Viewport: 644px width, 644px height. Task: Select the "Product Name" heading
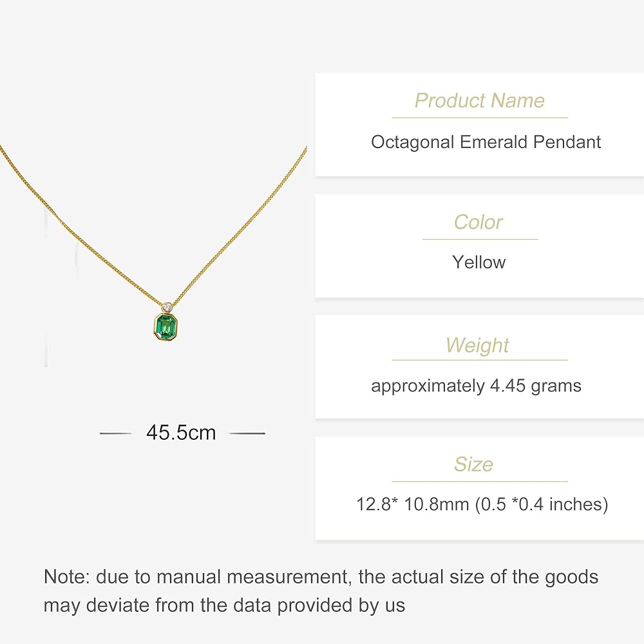tap(479, 100)
